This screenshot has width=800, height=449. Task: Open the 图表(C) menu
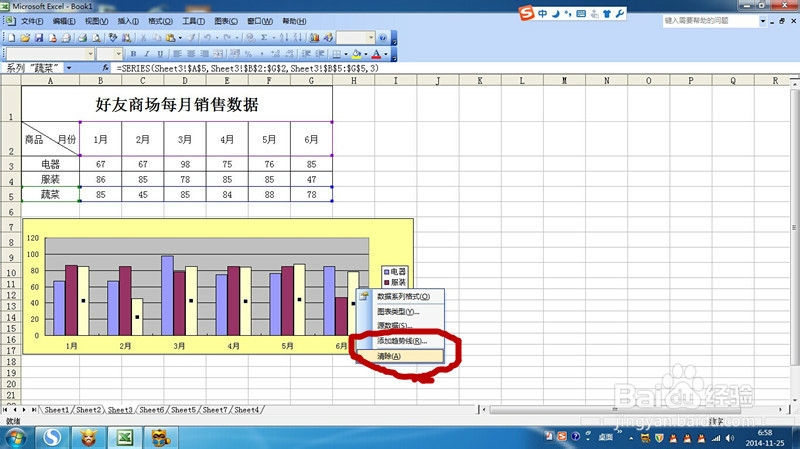(226, 21)
